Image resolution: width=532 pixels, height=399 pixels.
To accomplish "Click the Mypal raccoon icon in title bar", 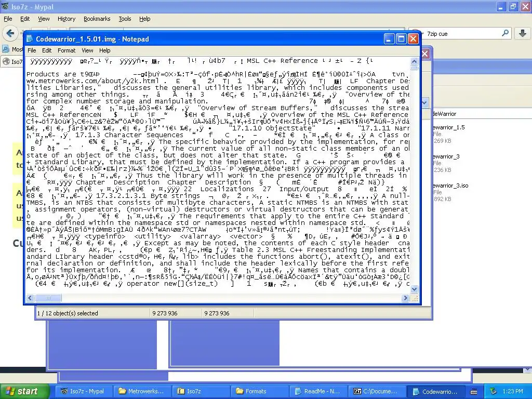I will [x=5, y=6].
